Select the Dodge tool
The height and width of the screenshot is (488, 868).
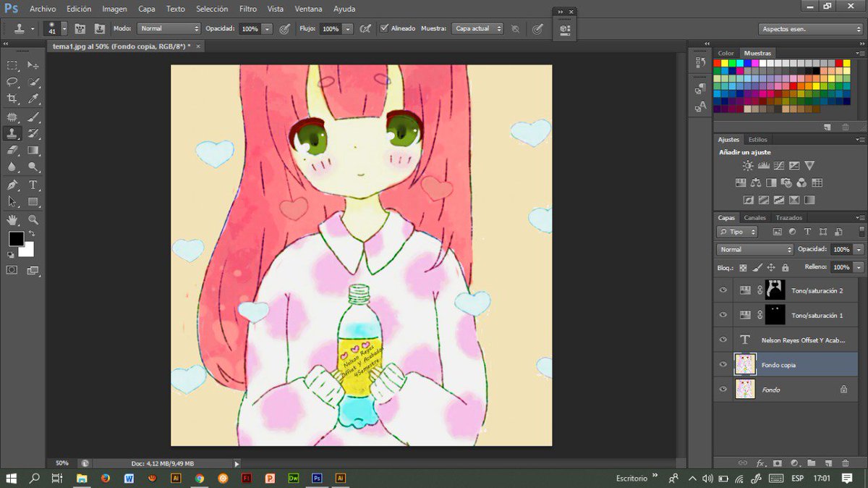[33, 167]
